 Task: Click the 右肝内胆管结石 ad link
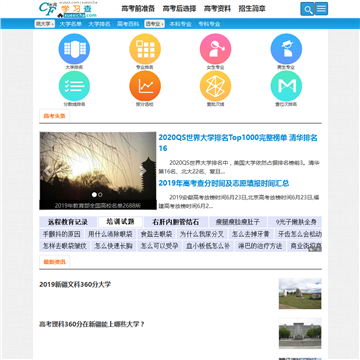point(176,222)
